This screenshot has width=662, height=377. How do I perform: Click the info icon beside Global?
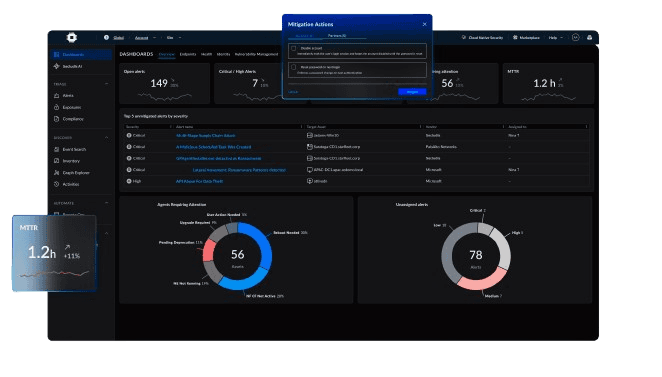106,38
